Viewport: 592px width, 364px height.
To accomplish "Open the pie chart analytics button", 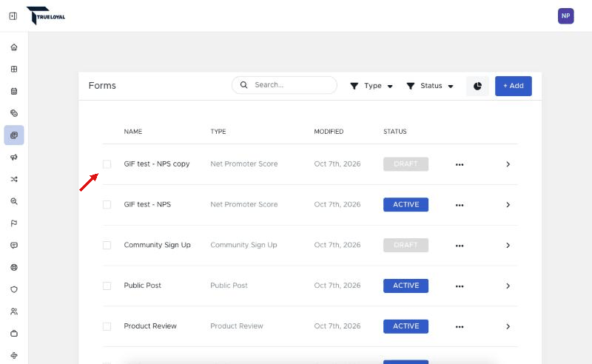I will pyautogui.click(x=477, y=86).
